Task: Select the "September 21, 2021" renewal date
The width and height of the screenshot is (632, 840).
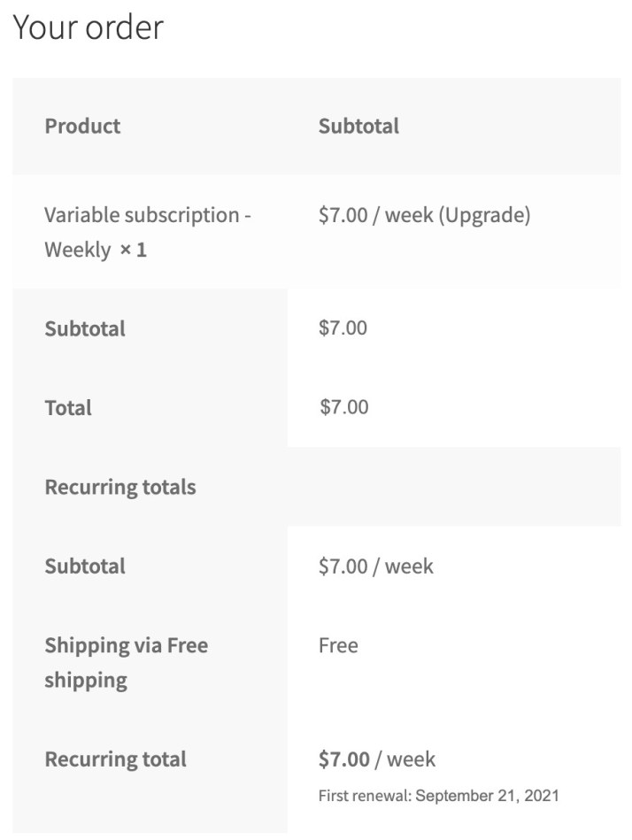Action: [x=487, y=796]
